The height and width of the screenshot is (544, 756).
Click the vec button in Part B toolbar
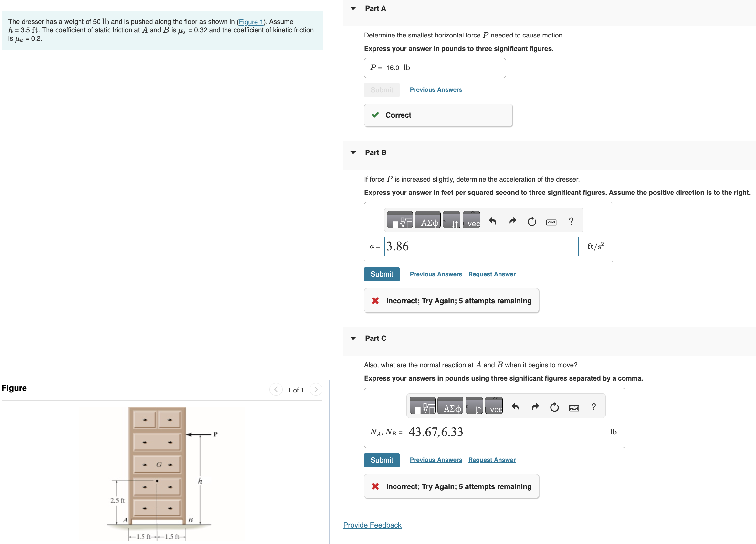pyautogui.click(x=472, y=220)
